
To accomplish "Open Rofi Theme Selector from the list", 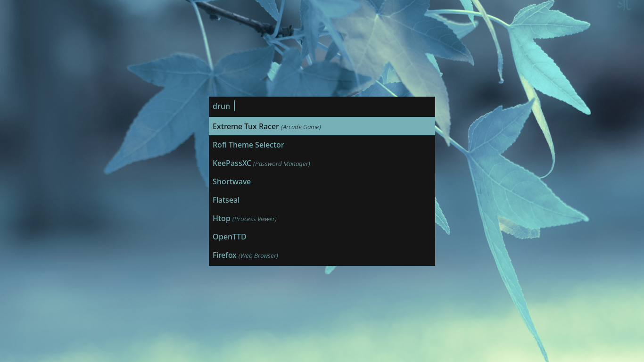I will pos(248,145).
